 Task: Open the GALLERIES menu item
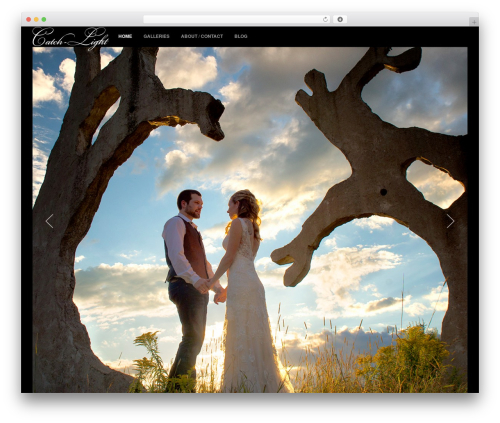(156, 36)
